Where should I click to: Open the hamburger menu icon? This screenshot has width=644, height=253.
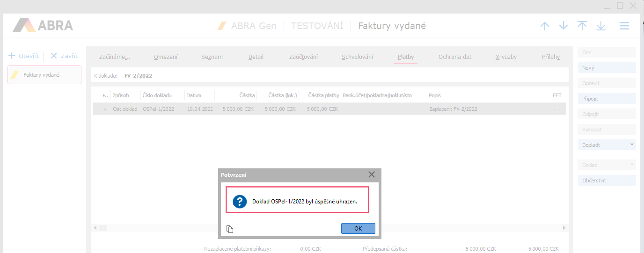coord(624,26)
